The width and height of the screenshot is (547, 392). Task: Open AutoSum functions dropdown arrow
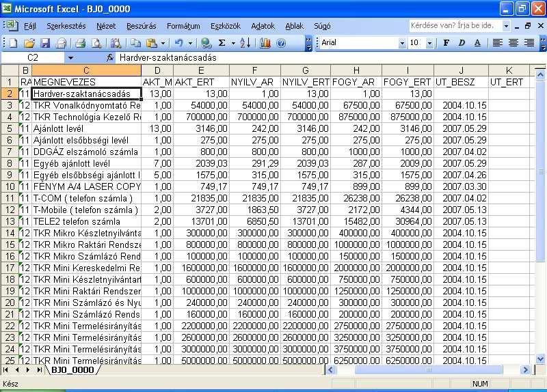[233, 44]
